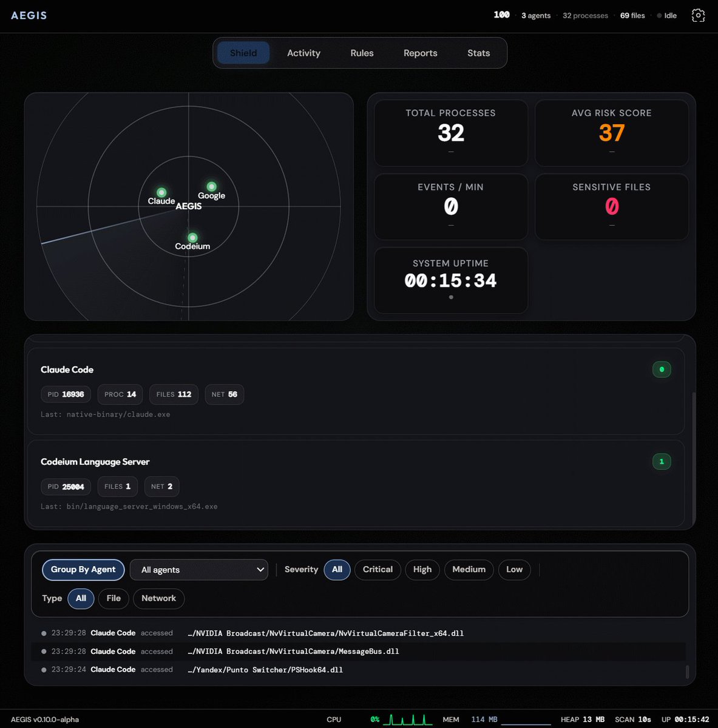Click the Claude Code agent title
The height and width of the screenshot is (728, 718).
click(x=67, y=369)
